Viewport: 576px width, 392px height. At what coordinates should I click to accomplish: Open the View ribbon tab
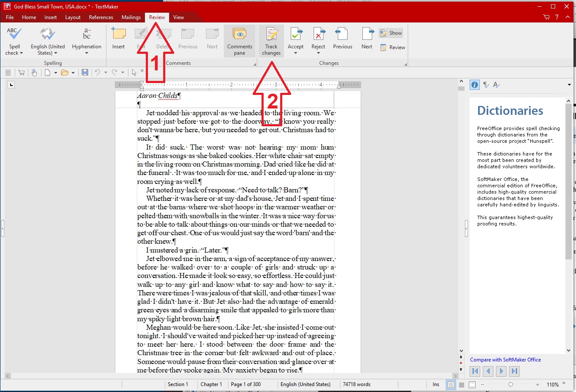pyautogui.click(x=178, y=17)
